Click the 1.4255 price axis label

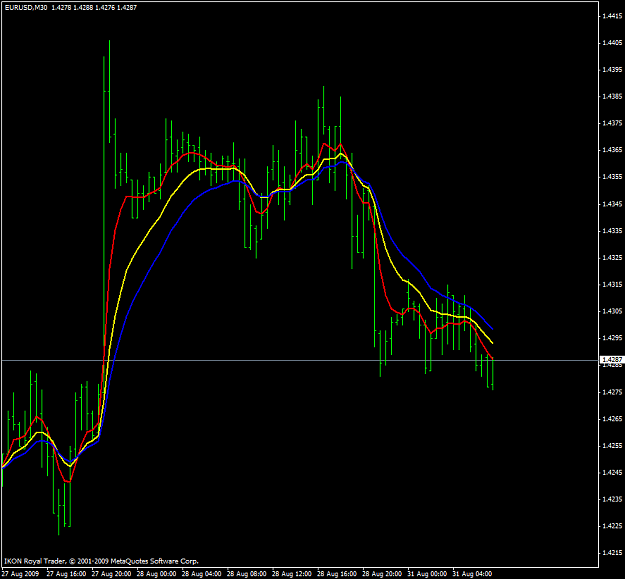612,446
